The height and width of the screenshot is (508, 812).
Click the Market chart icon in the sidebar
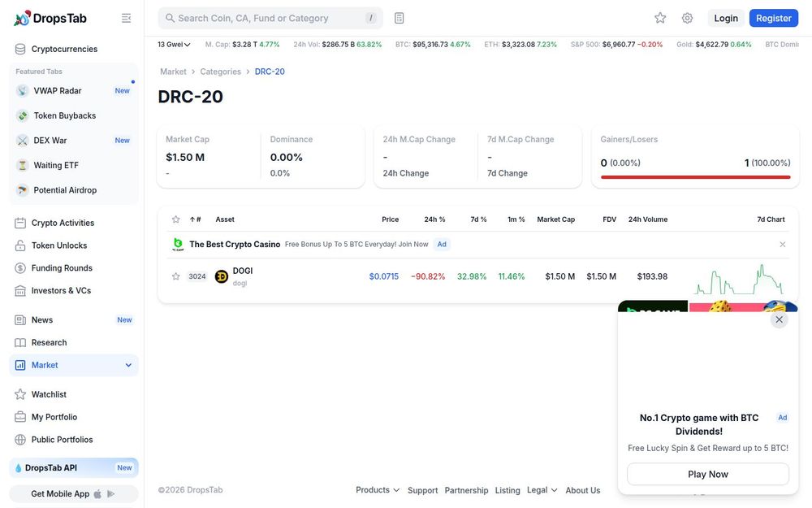point(20,365)
